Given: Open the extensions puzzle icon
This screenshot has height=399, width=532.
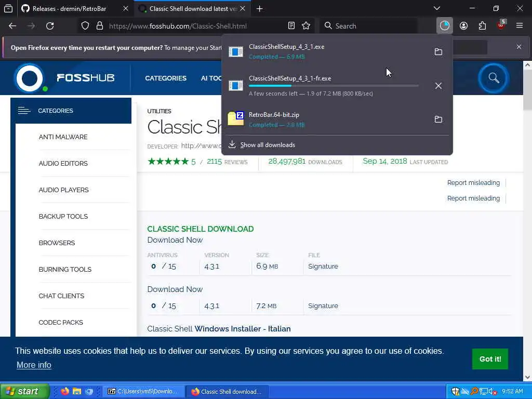Looking at the screenshot, I should click(x=482, y=26).
